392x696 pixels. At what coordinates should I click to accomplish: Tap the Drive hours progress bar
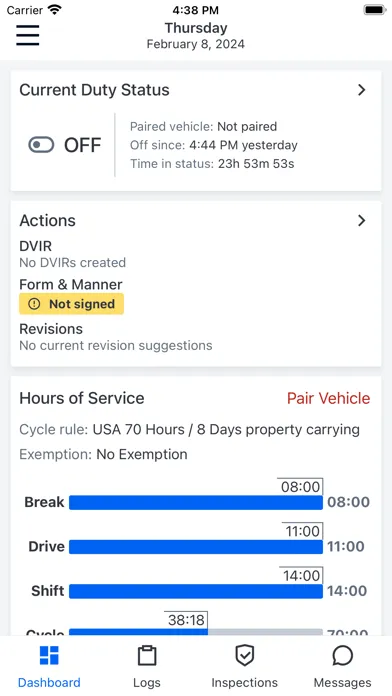[196, 546]
